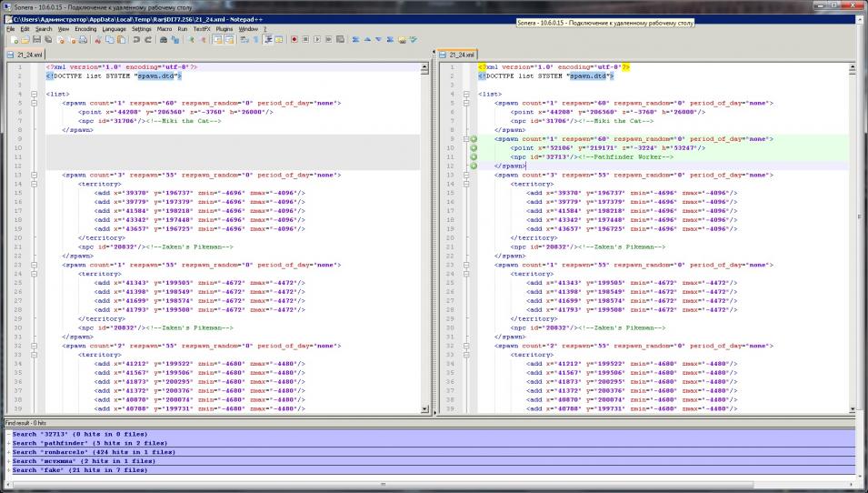Toggle synchronize horizontal scrolling button
Viewport: 868px width, 493px height.
tap(230, 39)
